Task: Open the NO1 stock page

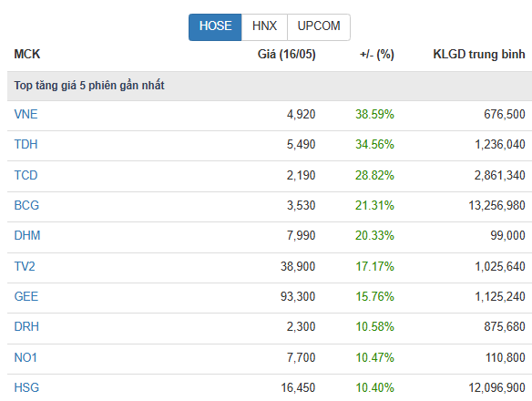Action: (26, 357)
